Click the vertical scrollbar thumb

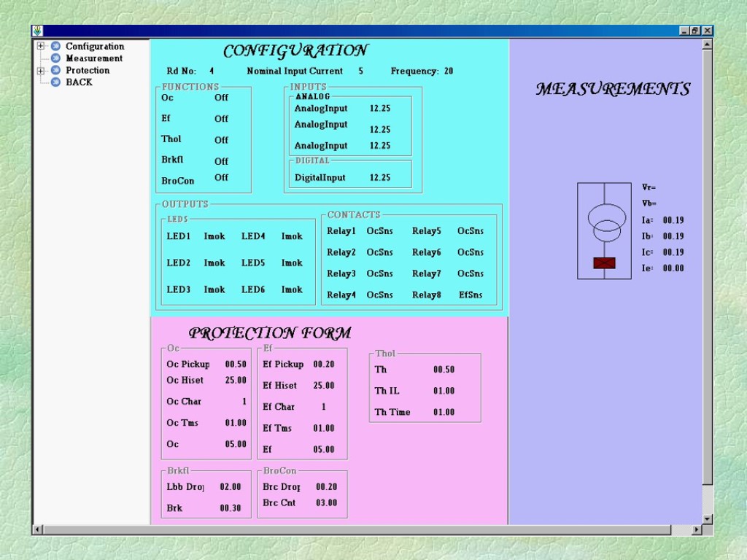tap(707, 267)
